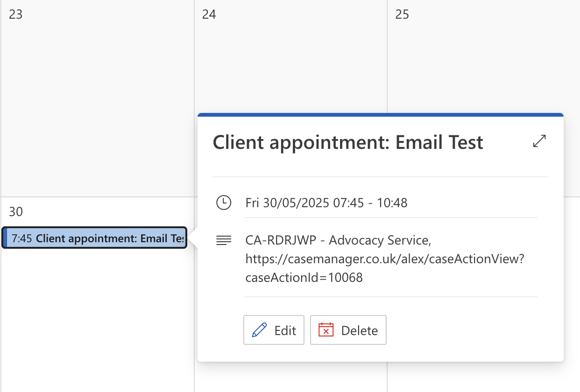Click the description lines icon
This screenshot has width=580, height=392.
tap(224, 240)
